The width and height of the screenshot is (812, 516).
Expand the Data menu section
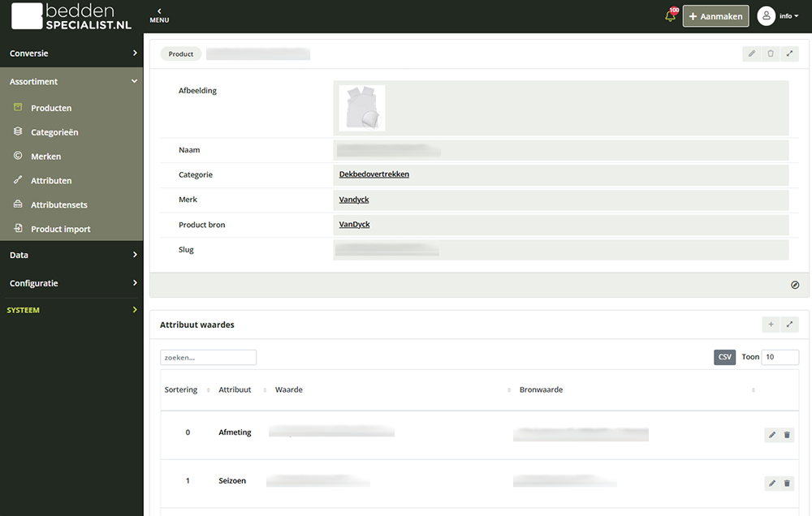click(x=71, y=255)
